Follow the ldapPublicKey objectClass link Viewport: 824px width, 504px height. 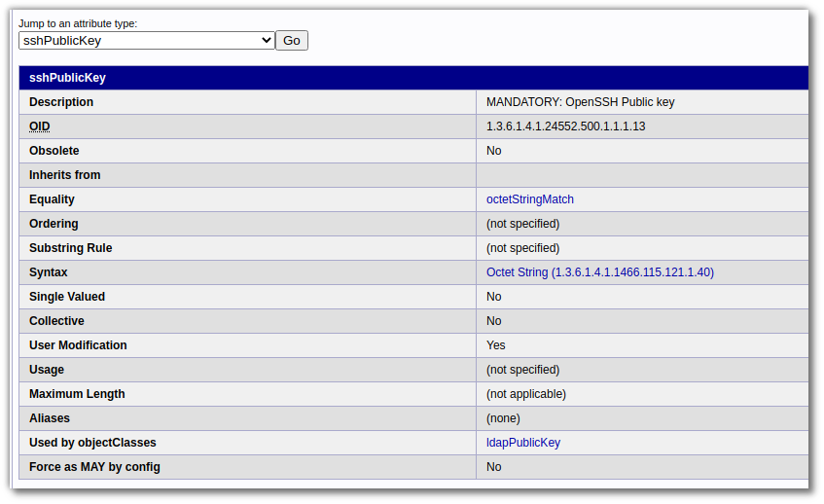[522, 443]
